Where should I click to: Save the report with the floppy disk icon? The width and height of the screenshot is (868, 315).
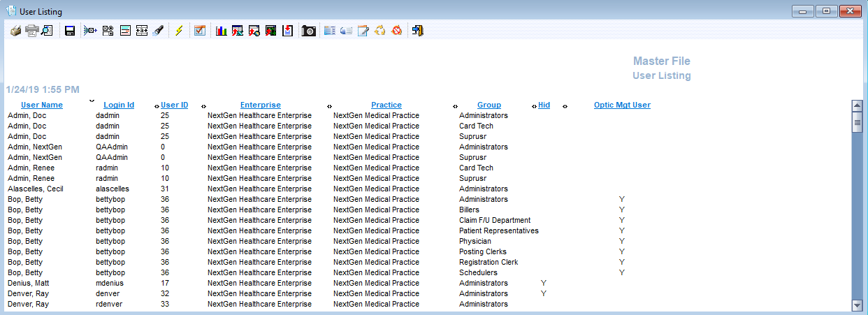pyautogui.click(x=70, y=31)
